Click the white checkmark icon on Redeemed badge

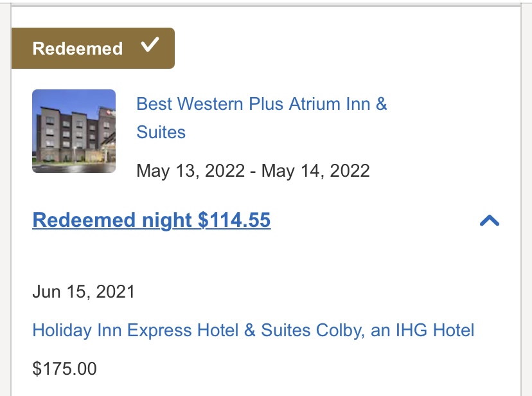[150, 46]
